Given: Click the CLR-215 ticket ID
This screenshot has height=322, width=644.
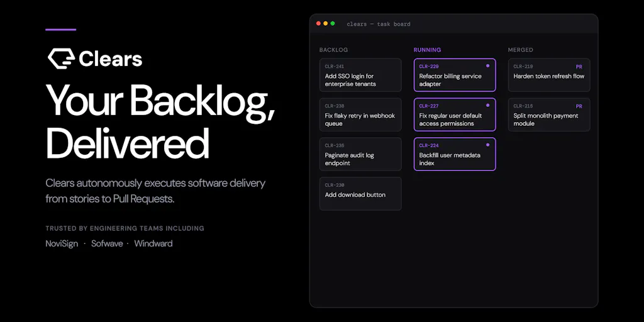Looking at the screenshot, I should [523, 106].
